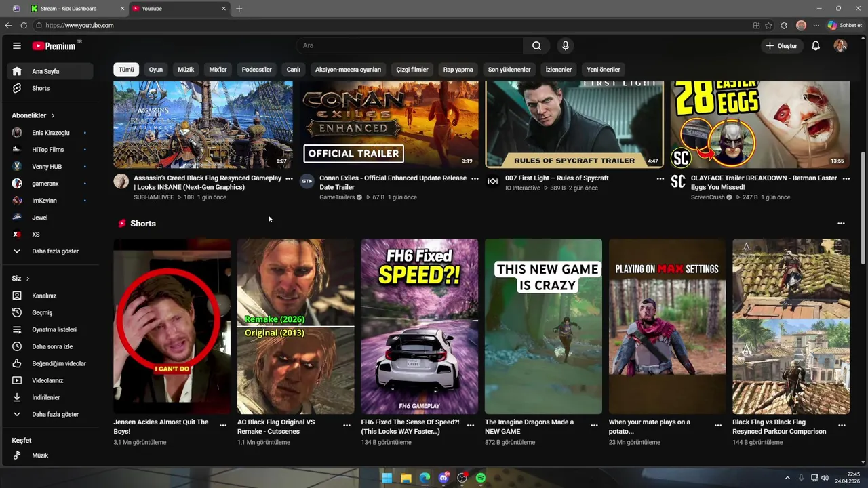The image size is (868, 488).
Task: Reload the page in browser
Action: (x=24, y=25)
